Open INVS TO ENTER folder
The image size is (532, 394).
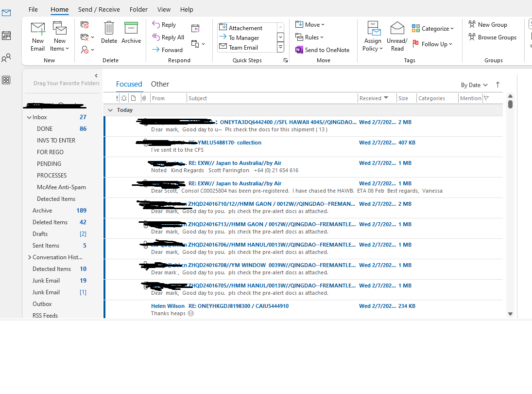click(57, 140)
